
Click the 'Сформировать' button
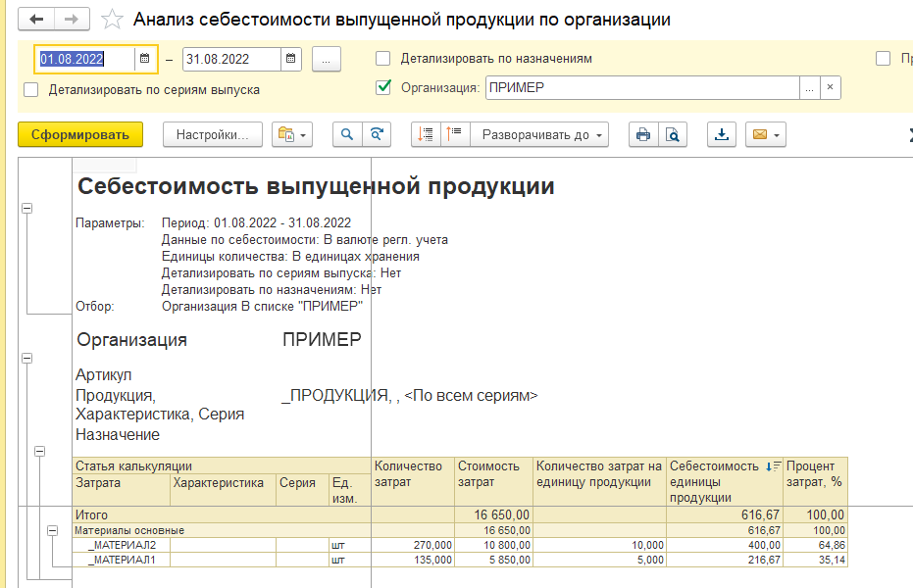click(x=80, y=135)
